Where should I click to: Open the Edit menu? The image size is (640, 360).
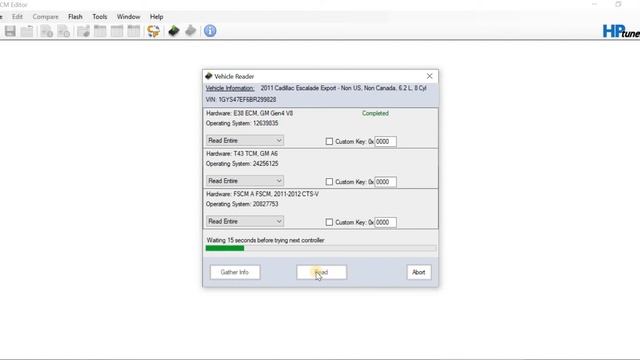click(17, 17)
